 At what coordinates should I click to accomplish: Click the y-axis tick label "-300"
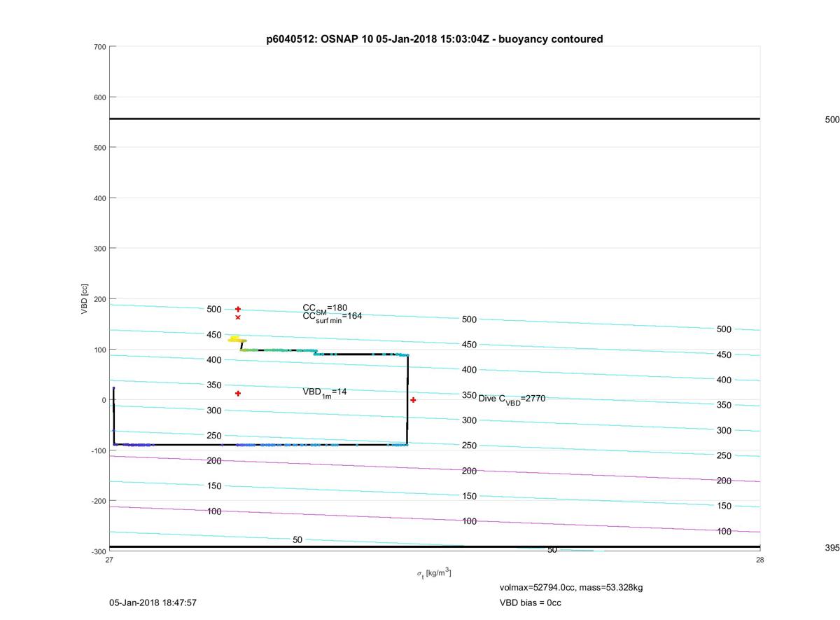(x=98, y=551)
